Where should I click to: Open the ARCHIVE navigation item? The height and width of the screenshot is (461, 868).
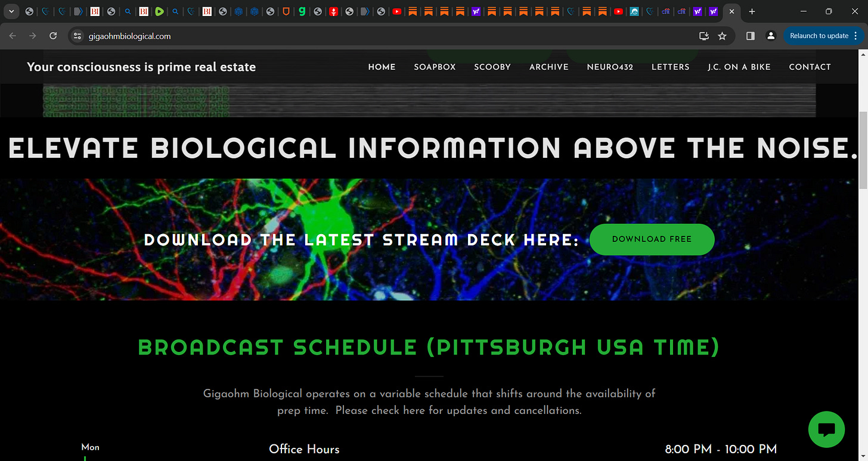[x=549, y=67]
